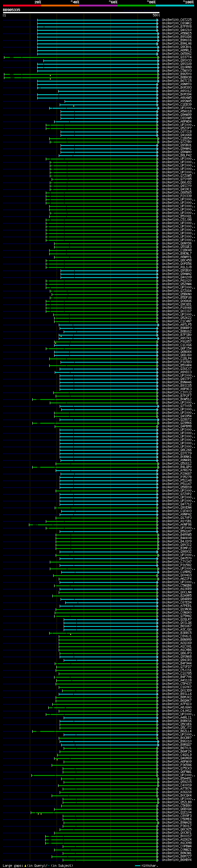Select label UniRef100_Q52KZ2
The height and width of the screenshot is (868, 197).
click(176, 318)
